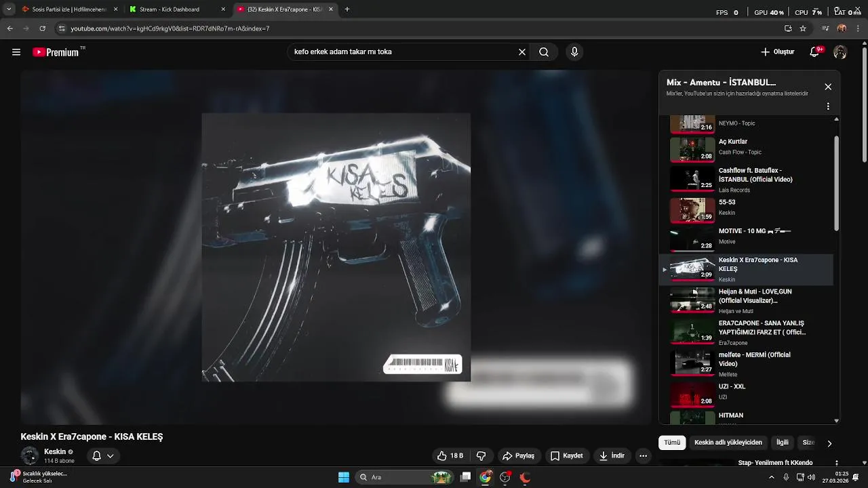Expand the notification bell dropdown for Keskin
868x488 pixels.
[x=103, y=456]
